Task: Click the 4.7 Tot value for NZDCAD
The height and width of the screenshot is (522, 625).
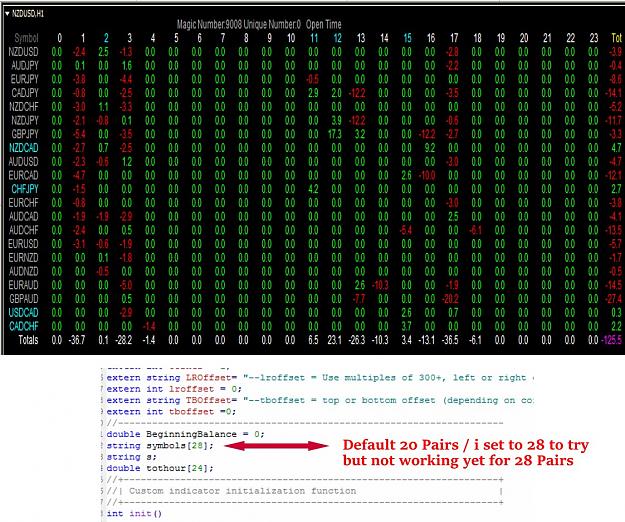Action: tap(616, 148)
